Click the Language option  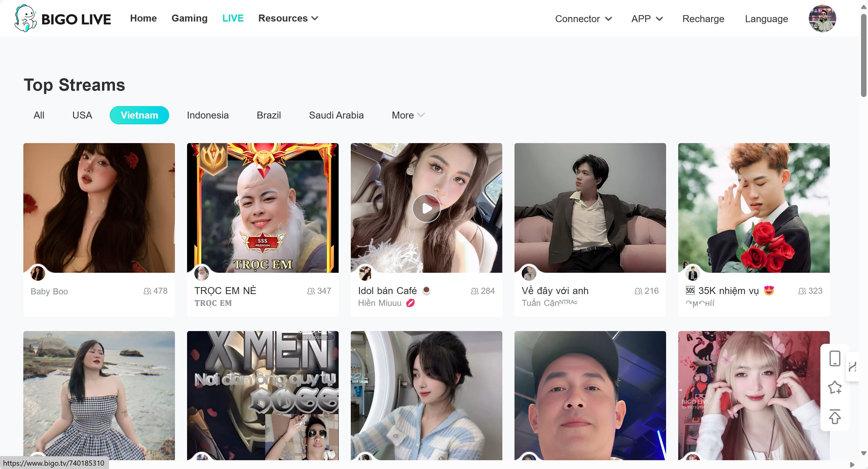(x=766, y=19)
